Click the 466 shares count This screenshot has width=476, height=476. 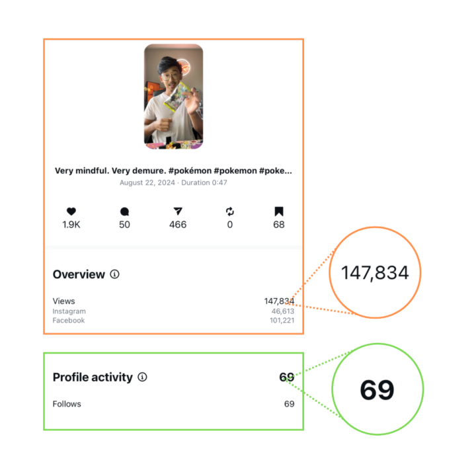(x=178, y=225)
